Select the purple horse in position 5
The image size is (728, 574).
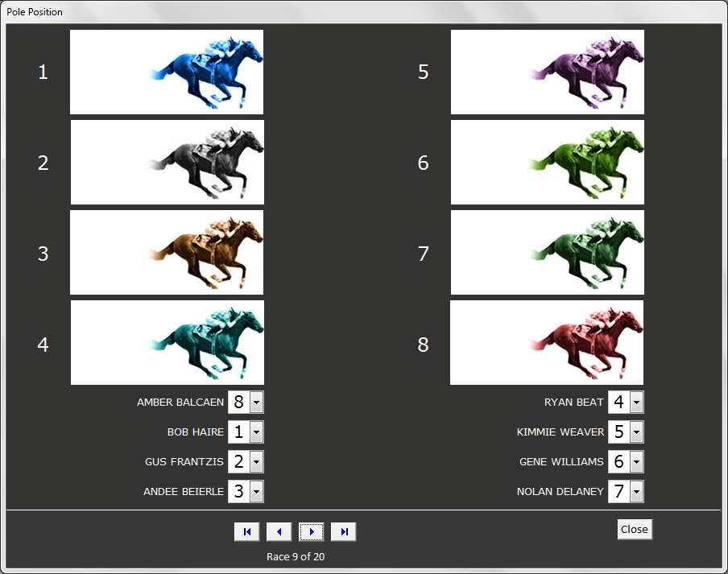click(x=548, y=72)
